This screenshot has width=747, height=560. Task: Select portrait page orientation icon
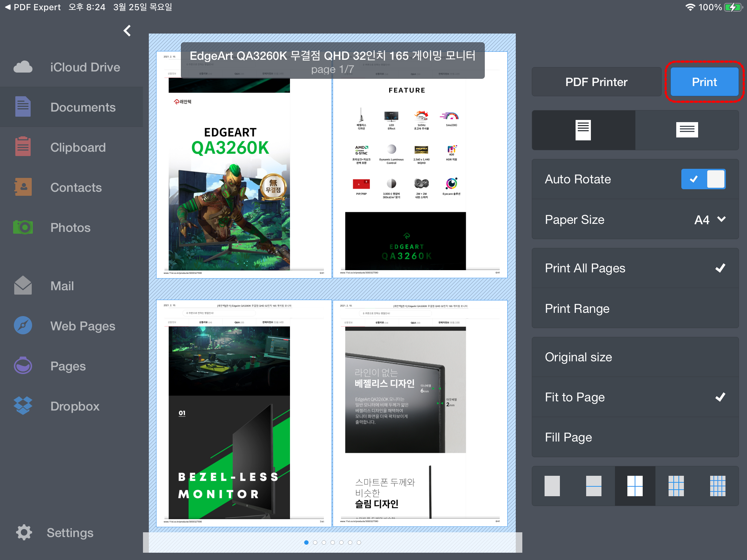583,130
